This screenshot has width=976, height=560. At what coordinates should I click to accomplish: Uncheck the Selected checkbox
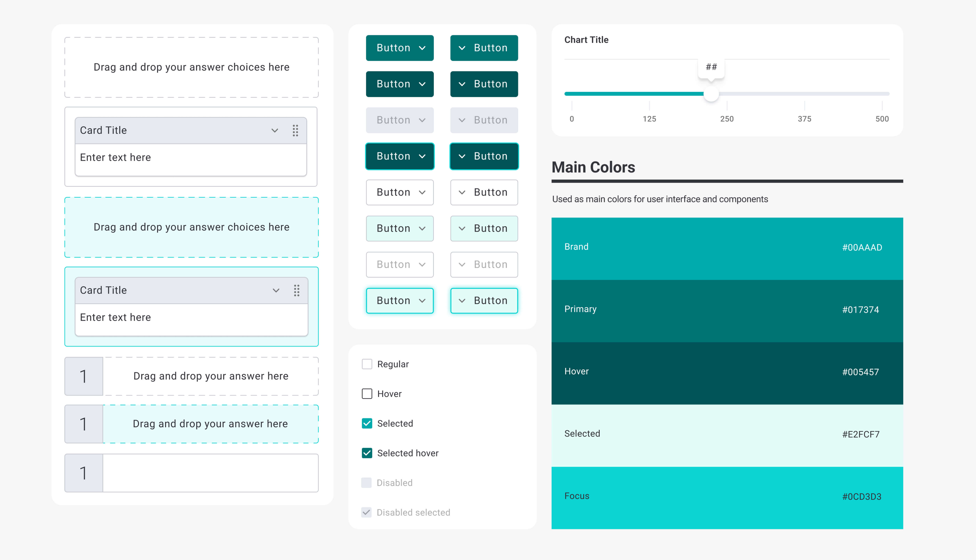point(367,423)
